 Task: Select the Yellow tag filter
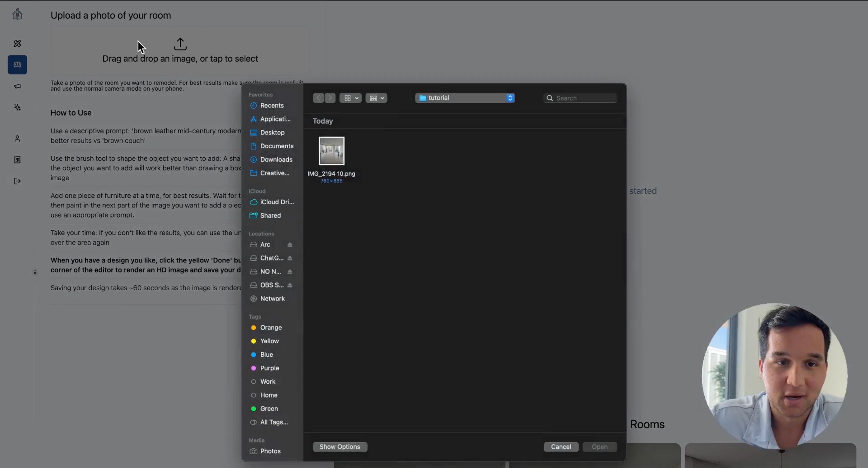coord(269,341)
